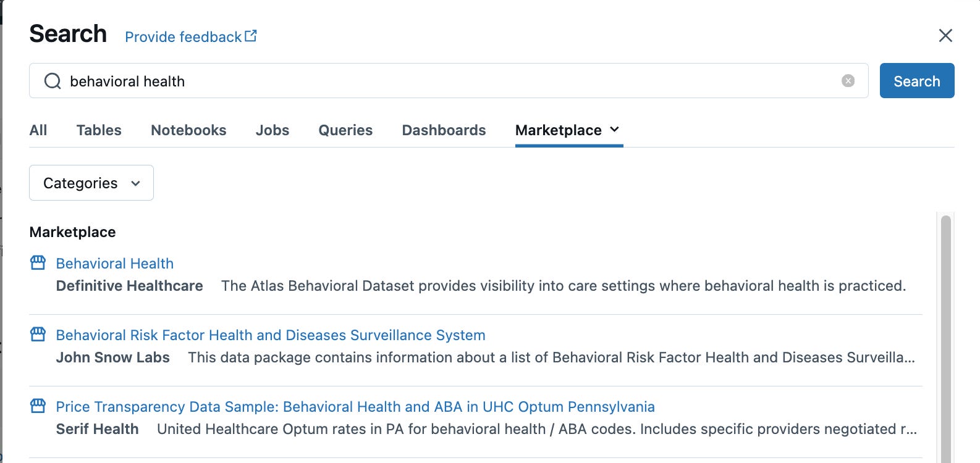Image resolution: width=980 pixels, height=463 pixels.
Task: Select Serif Health provider name
Action: tap(98, 429)
